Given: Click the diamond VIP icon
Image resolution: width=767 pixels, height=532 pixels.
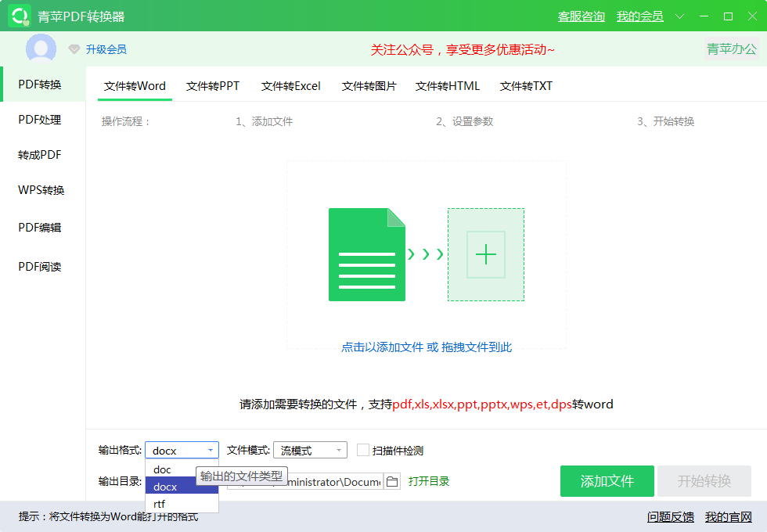Looking at the screenshot, I should point(74,49).
